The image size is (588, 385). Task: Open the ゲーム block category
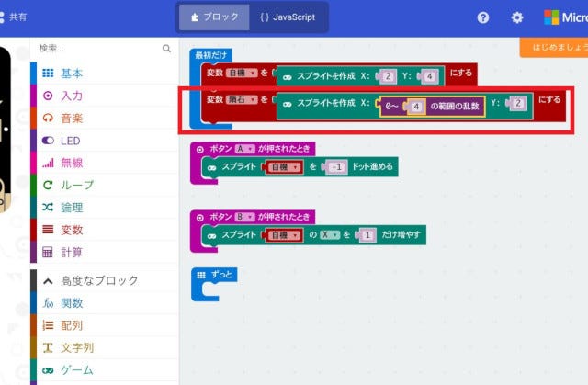[77, 370]
